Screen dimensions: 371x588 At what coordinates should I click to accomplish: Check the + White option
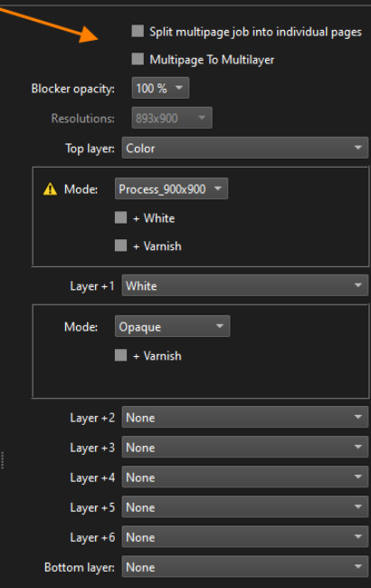[120, 217]
